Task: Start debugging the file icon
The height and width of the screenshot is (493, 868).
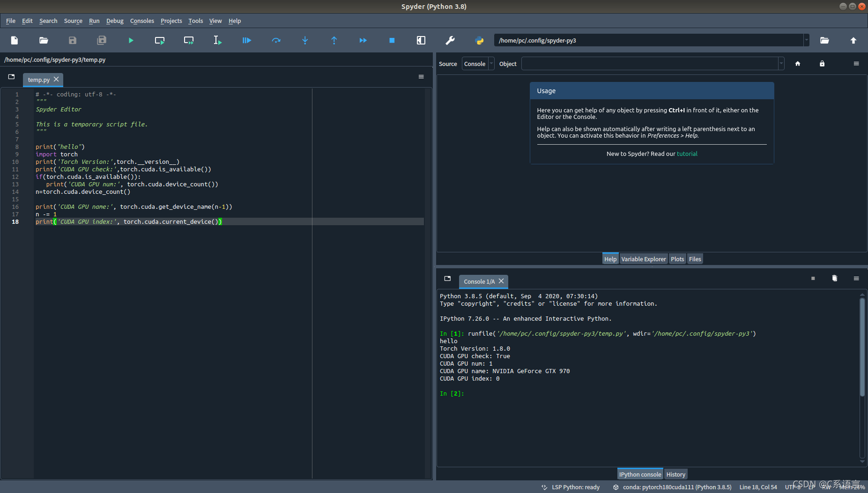Action: 247,40
